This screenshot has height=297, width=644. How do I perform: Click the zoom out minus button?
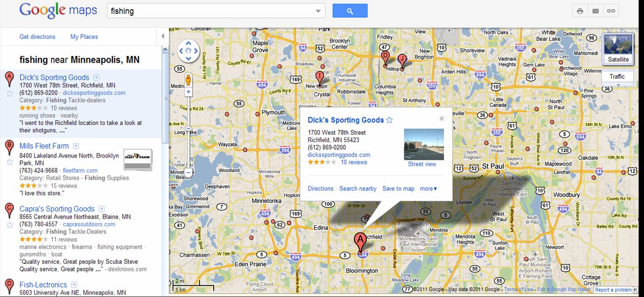[188, 172]
